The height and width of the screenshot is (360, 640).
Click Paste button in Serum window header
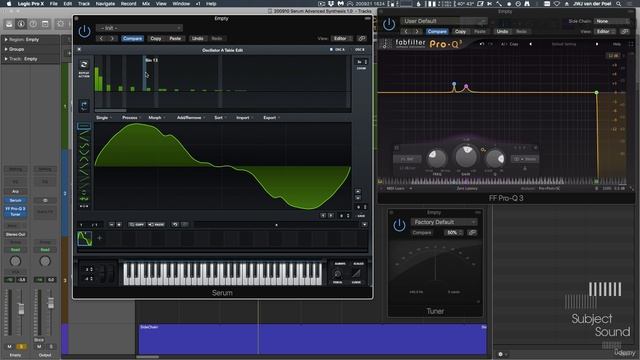pos(175,38)
